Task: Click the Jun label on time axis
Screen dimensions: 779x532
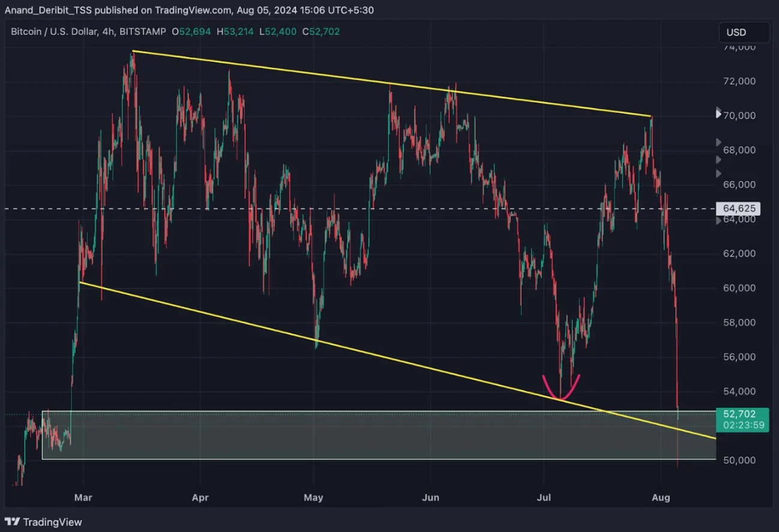Action: click(x=431, y=497)
